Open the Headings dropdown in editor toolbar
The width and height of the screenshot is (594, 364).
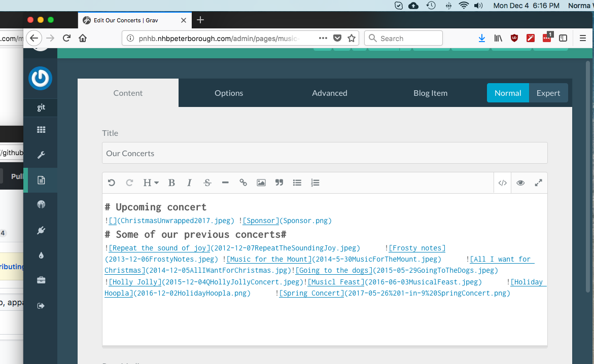pyautogui.click(x=151, y=183)
